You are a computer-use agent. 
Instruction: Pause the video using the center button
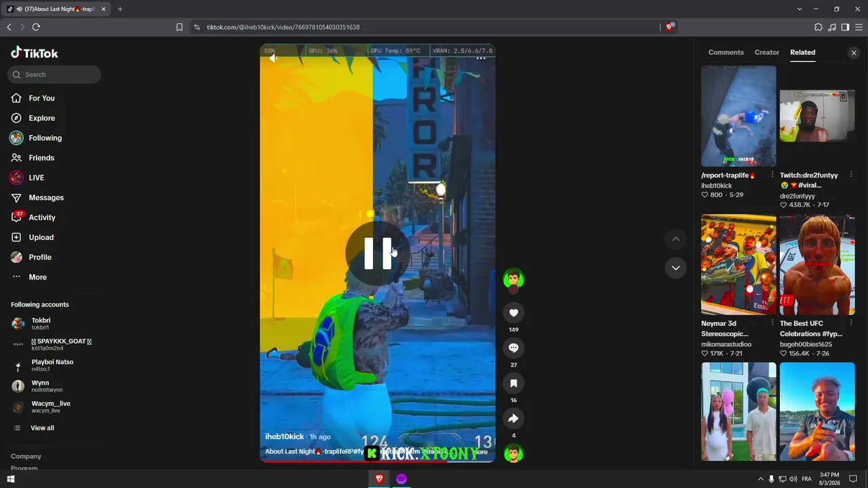(378, 253)
